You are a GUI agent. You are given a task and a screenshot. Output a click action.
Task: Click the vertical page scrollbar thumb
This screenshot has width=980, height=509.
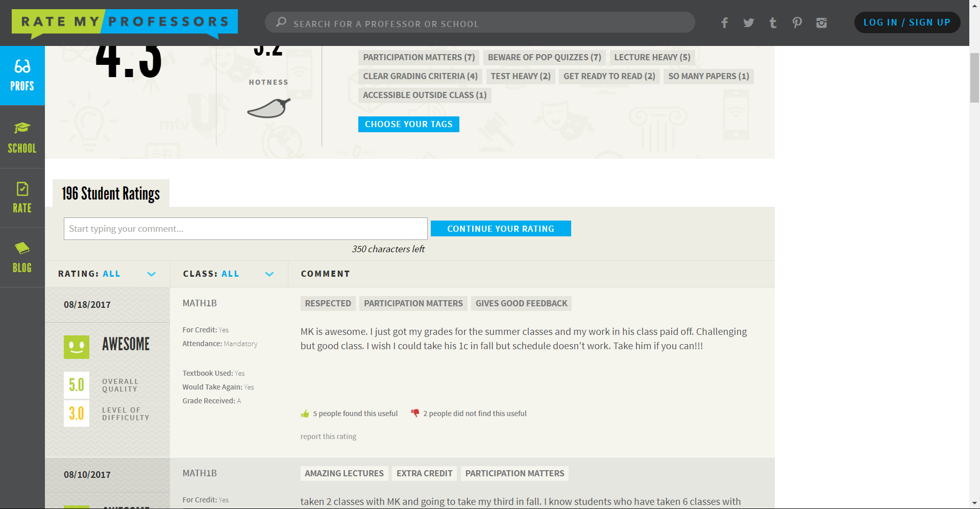[x=974, y=78]
